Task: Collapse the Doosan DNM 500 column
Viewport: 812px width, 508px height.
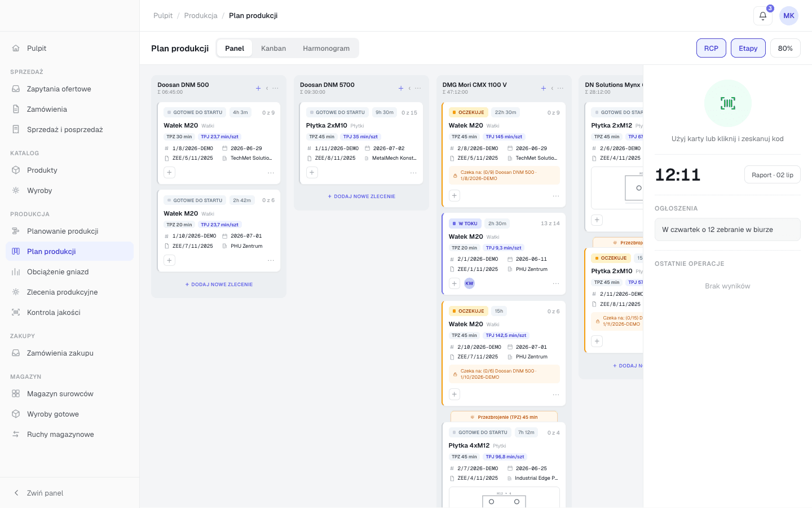Action: click(x=267, y=88)
